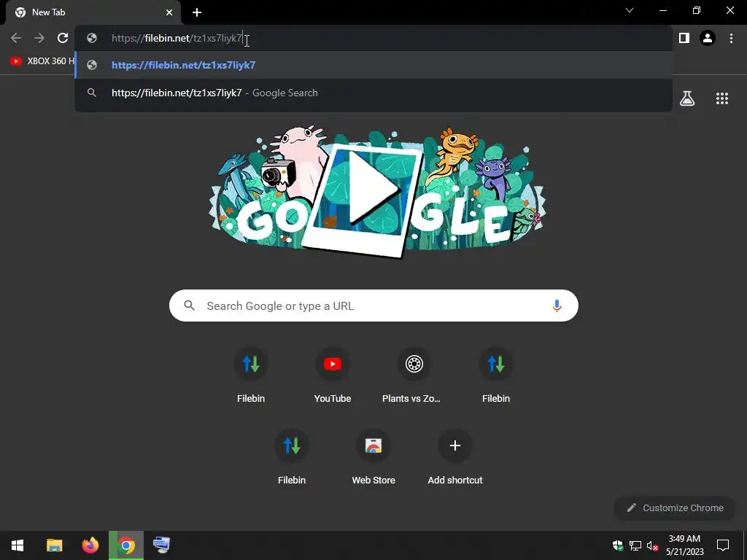747x560 pixels.
Task: Click Customize Chrome button
Action: pyautogui.click(x=675, y=508)
